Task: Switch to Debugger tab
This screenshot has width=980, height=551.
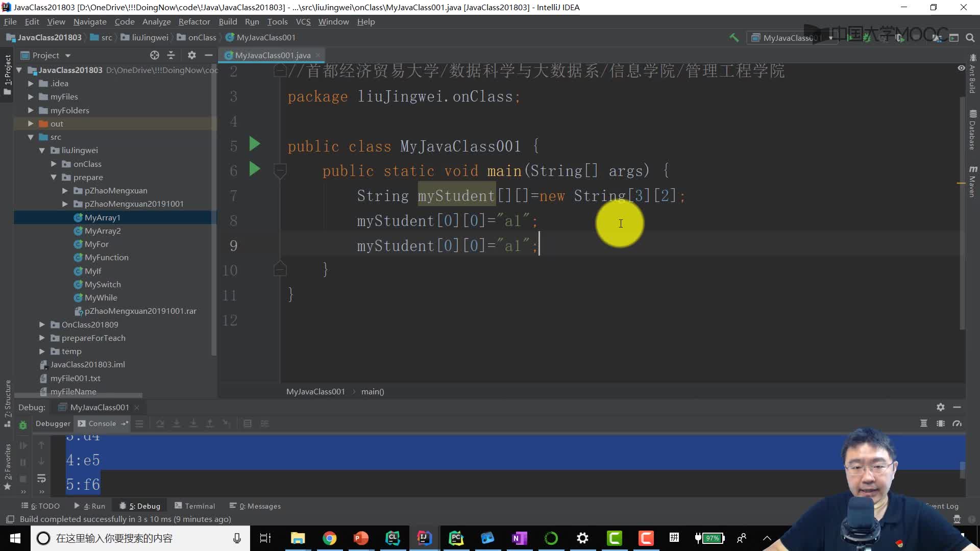Action: coord(53,423)
